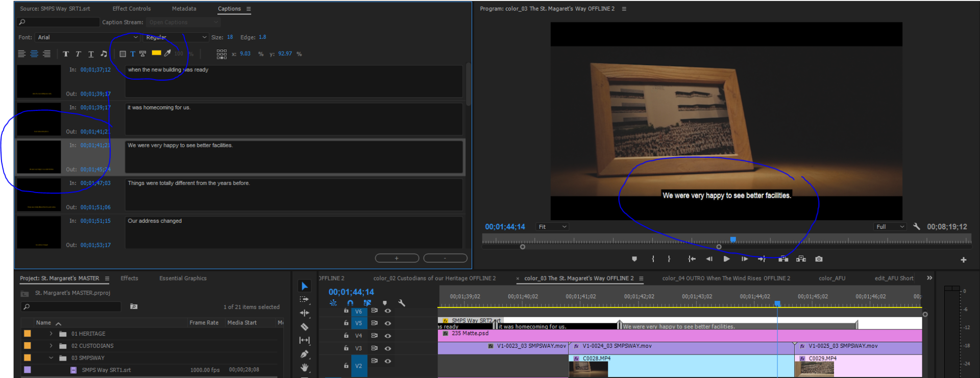The width and height of the screenshot is (980, 378).
Task: Collapse the 03 SMPSWAY bin
Action: click(x=51, y=358)
